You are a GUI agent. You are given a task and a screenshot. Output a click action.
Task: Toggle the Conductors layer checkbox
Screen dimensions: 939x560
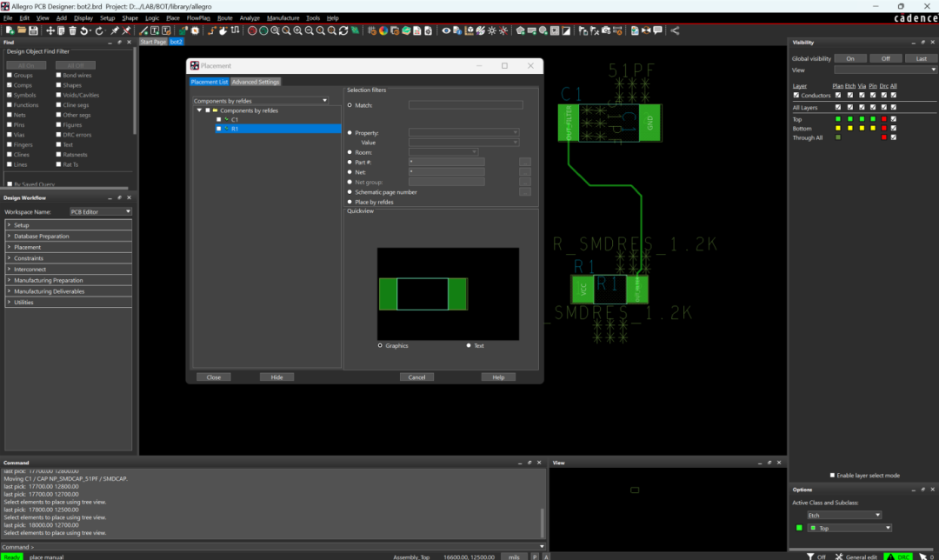point(796,96)
